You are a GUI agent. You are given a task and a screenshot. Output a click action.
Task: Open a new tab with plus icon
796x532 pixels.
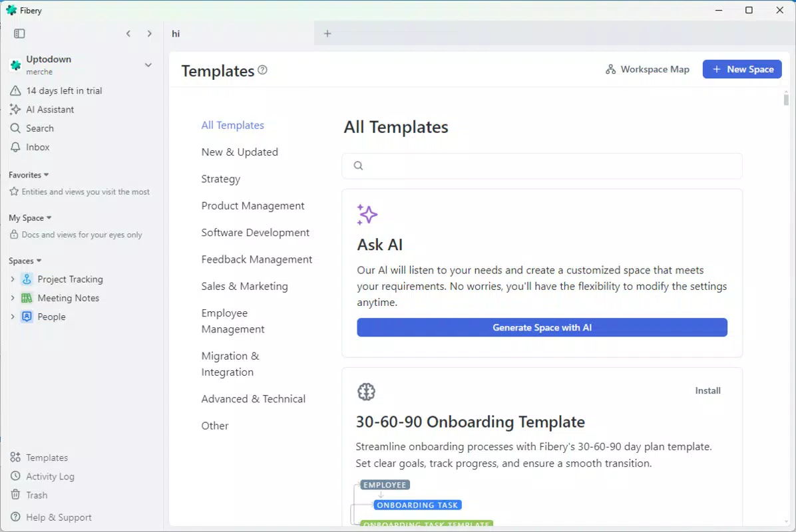[327, 33]
